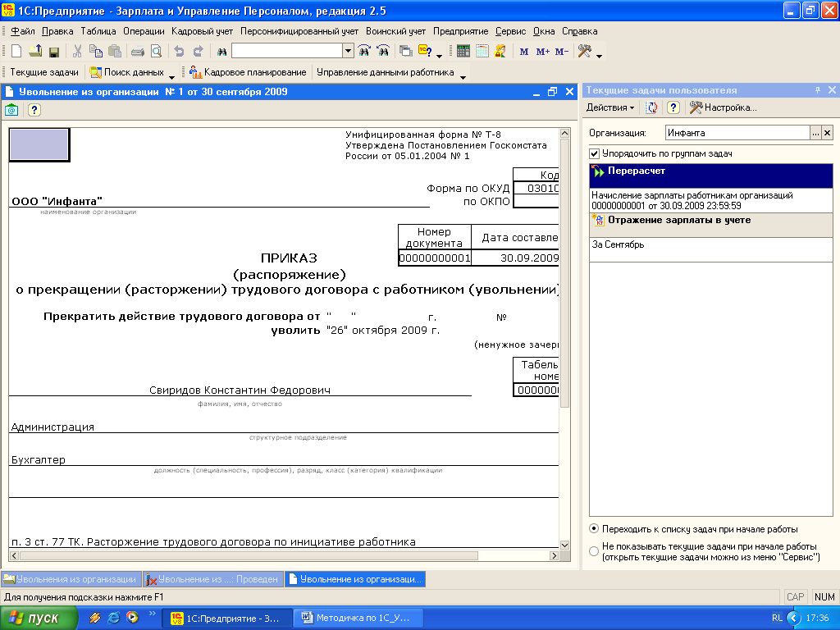Open the Справка menu
Image resolution: width=840 pixels, height=630 pixels.
(579, 31)
